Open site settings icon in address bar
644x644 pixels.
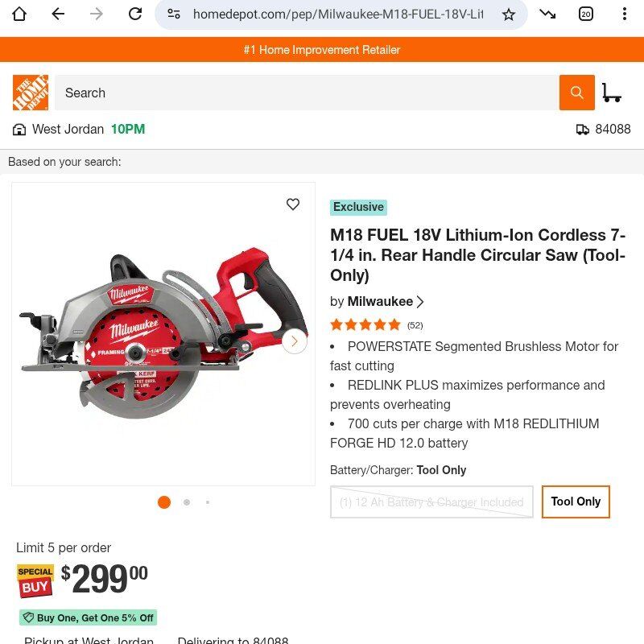(x=174, y=14)
